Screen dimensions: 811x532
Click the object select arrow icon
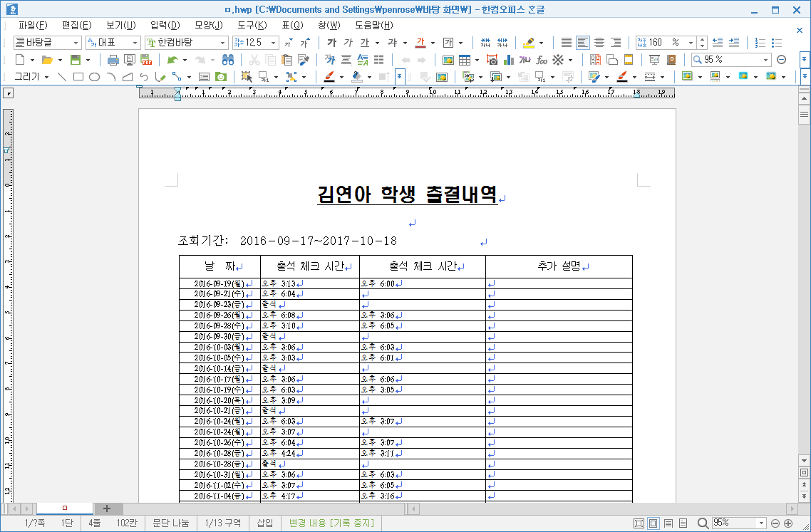[247, 77]
